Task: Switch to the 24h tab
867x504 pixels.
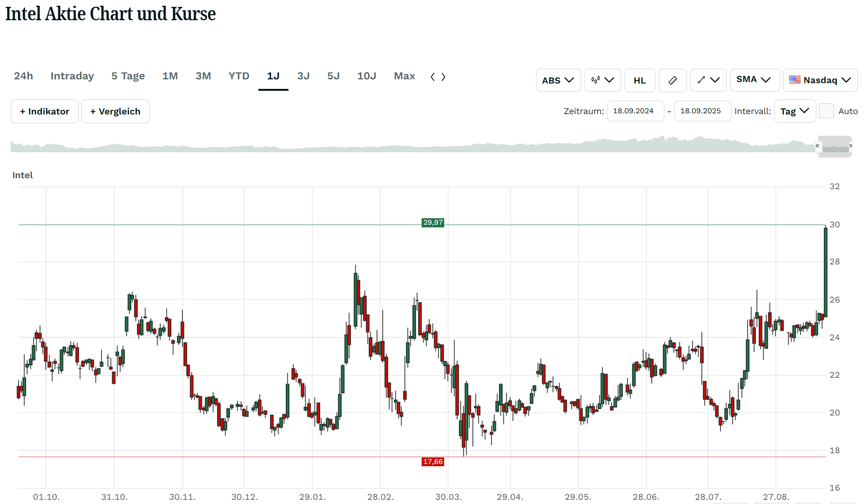Action: pyautogui.click(x=24, y=76)
